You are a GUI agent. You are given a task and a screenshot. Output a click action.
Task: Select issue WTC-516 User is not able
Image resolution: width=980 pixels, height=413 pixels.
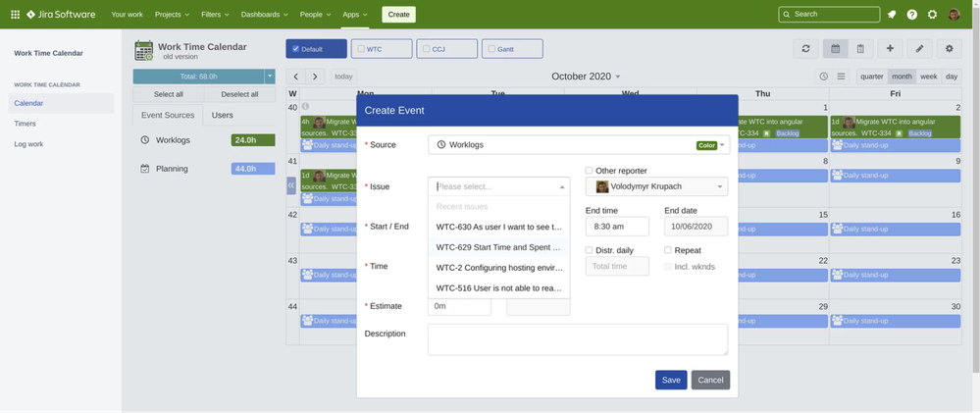point(498,288)
